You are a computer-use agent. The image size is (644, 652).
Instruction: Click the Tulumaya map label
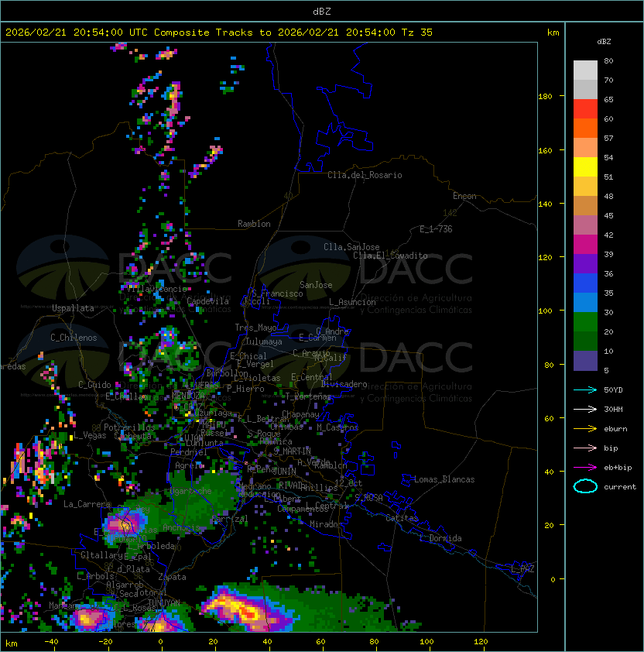pyautogui.click(x=264, y=341)
